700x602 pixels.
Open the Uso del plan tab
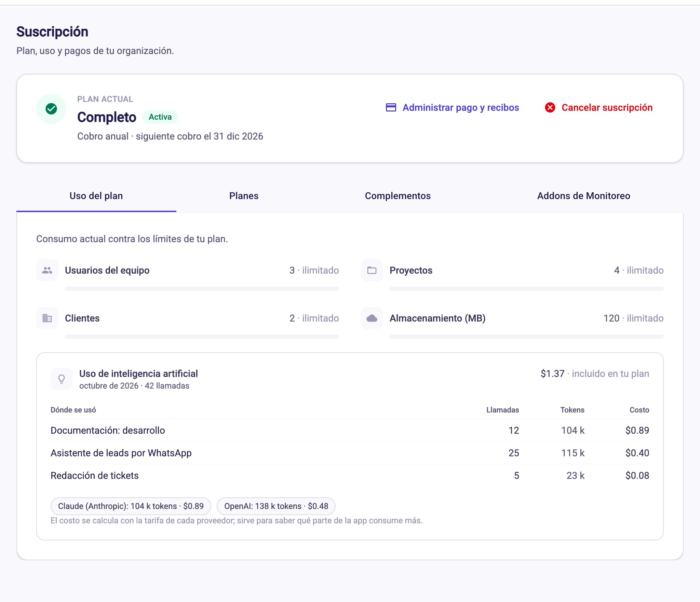96,196
